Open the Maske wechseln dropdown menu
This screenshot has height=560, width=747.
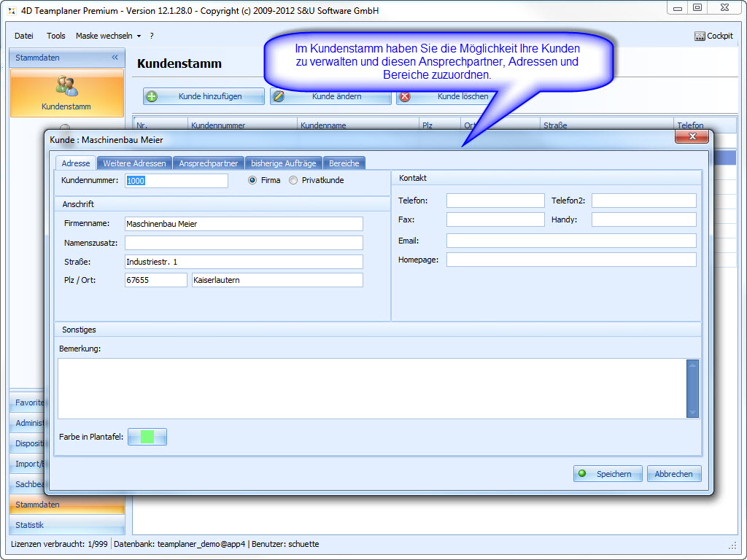(x=108, y=36)
